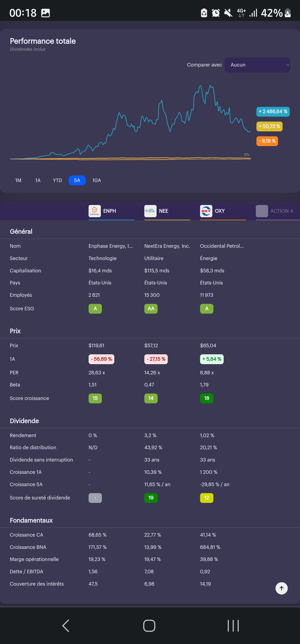300x644 pixels.
Task: Tap the battery charging status icon
Action: [x=288, y=13]
